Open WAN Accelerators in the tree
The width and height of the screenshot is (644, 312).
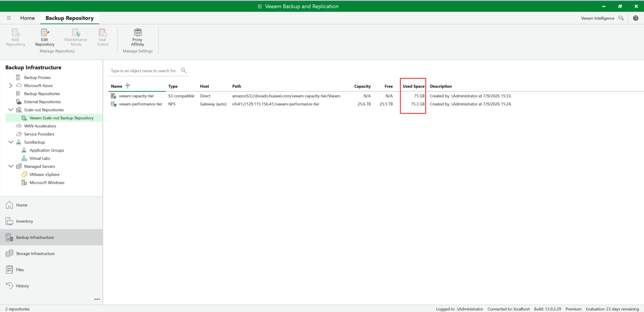point(40,126)
